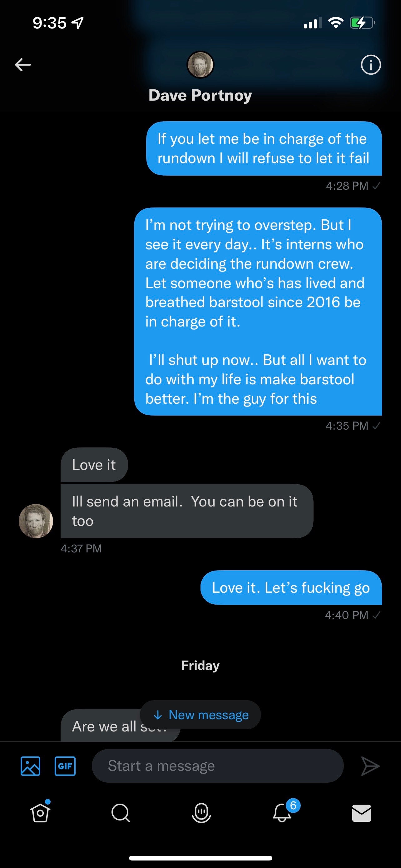Tap the 'Love it' received bubble
This screenshot has height=868, width=401.
point(94,465)
